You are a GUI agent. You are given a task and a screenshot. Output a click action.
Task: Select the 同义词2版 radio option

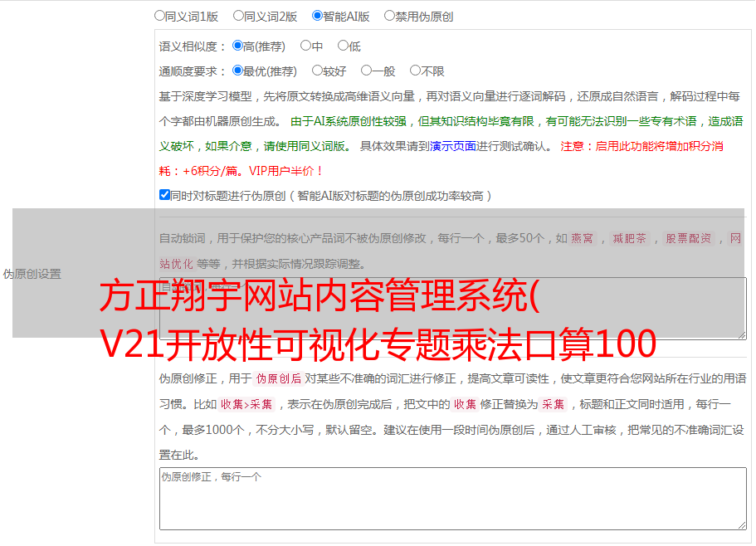pyautogui.click(x=238, y=16)
